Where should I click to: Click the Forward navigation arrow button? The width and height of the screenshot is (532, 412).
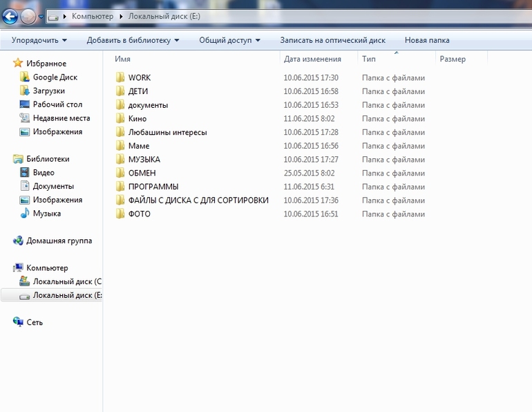point(28,16)
